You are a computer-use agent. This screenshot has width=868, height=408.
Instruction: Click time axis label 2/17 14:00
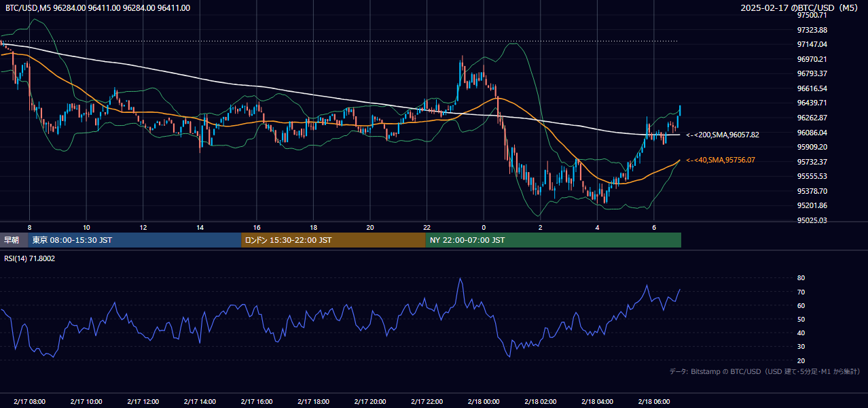coord(200,402)
